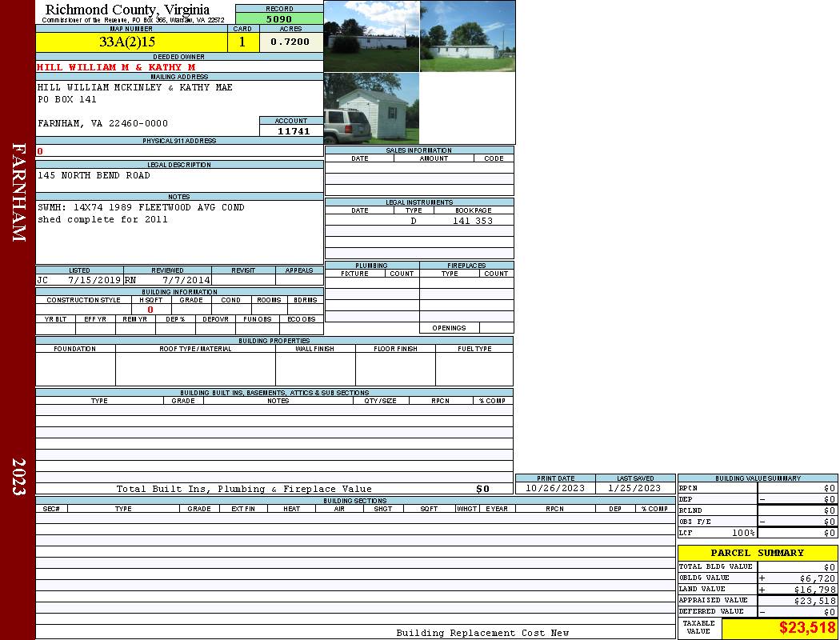
Task: Select legal description 145 NORTH BEND ROAD
Action: tap(94, 175)
